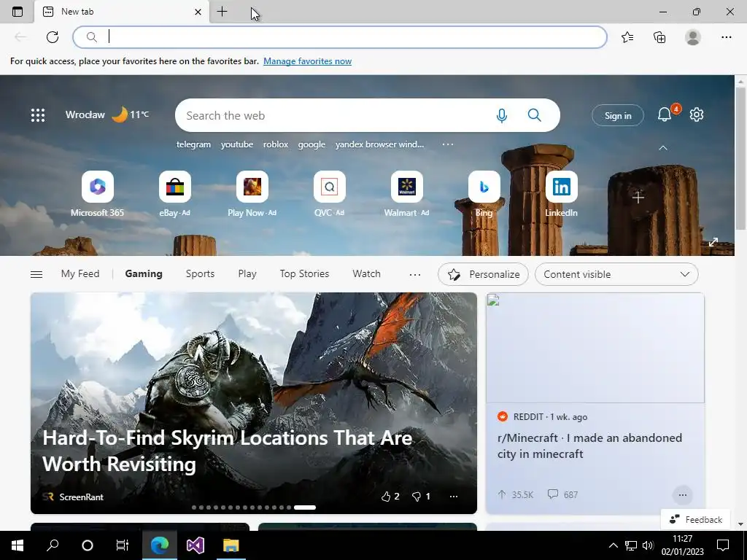Click inside the browser address bar

pos(340,37)
